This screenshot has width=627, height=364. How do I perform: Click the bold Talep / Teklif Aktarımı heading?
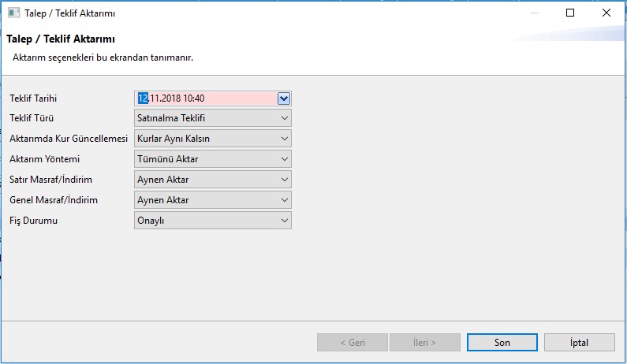pyautogui.click(x=62, y=39)
